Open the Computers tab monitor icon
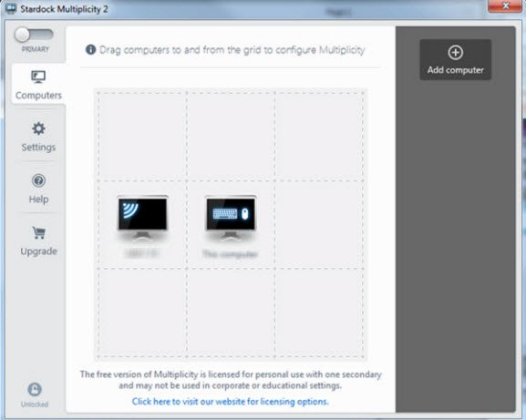 pos(38,77)
